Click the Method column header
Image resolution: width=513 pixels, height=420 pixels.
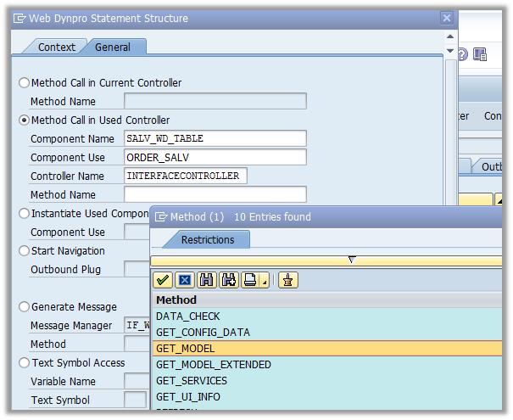click(327, 300)
